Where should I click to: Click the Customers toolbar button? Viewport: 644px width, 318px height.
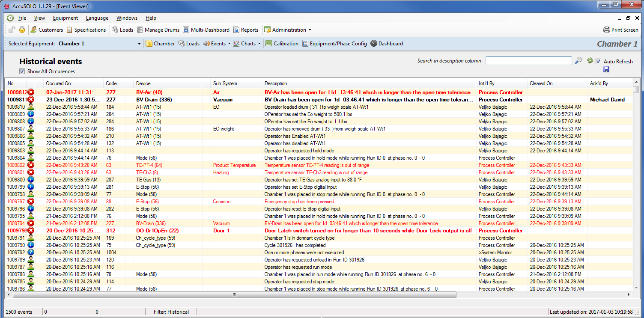pyautogui.click(x=47, y=30)
